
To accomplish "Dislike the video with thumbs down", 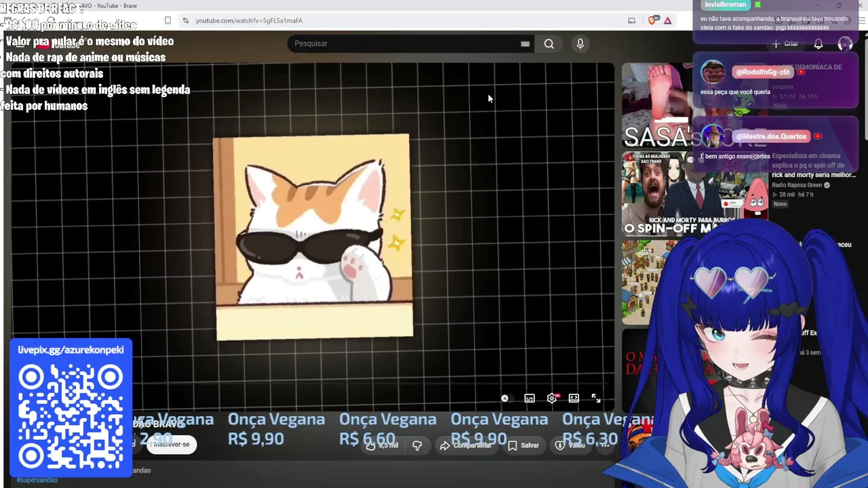I will [417, 445].
